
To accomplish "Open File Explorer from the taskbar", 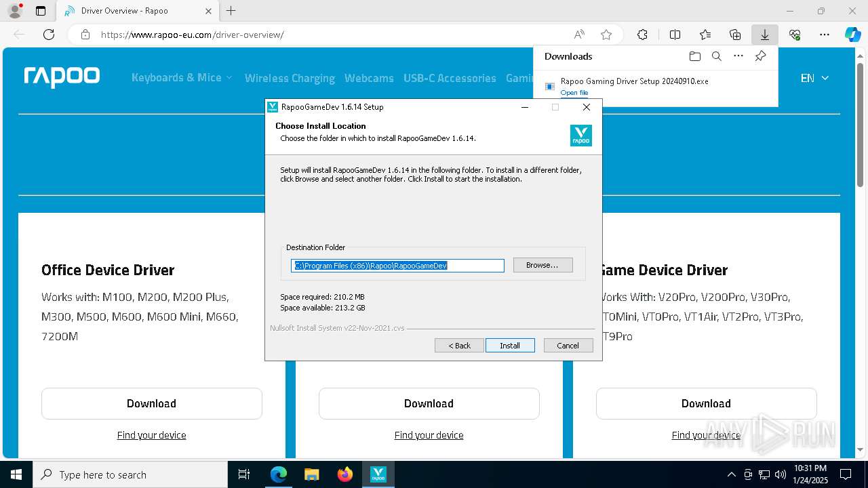I will [x=311, y=474].
